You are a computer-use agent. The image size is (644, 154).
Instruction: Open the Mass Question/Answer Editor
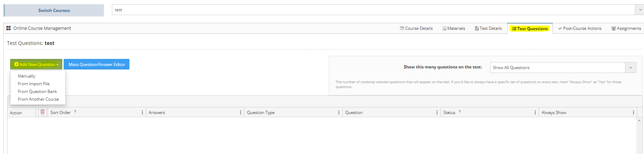coord(97,65)
